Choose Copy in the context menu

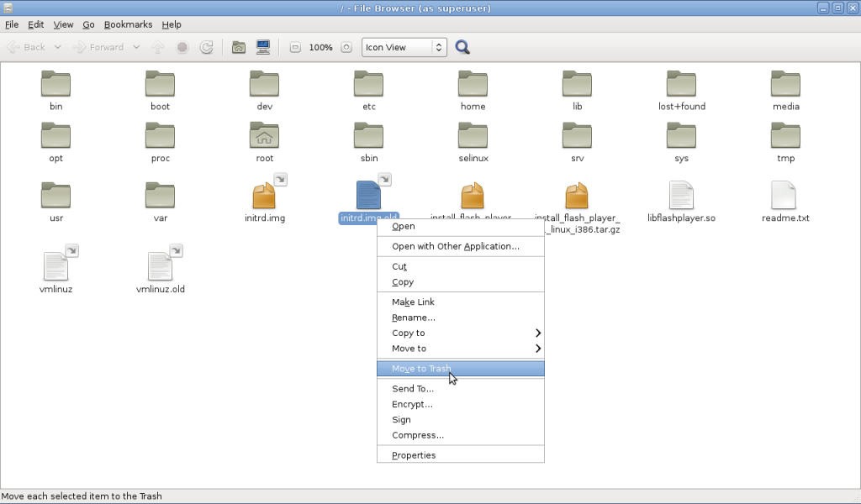460,282
